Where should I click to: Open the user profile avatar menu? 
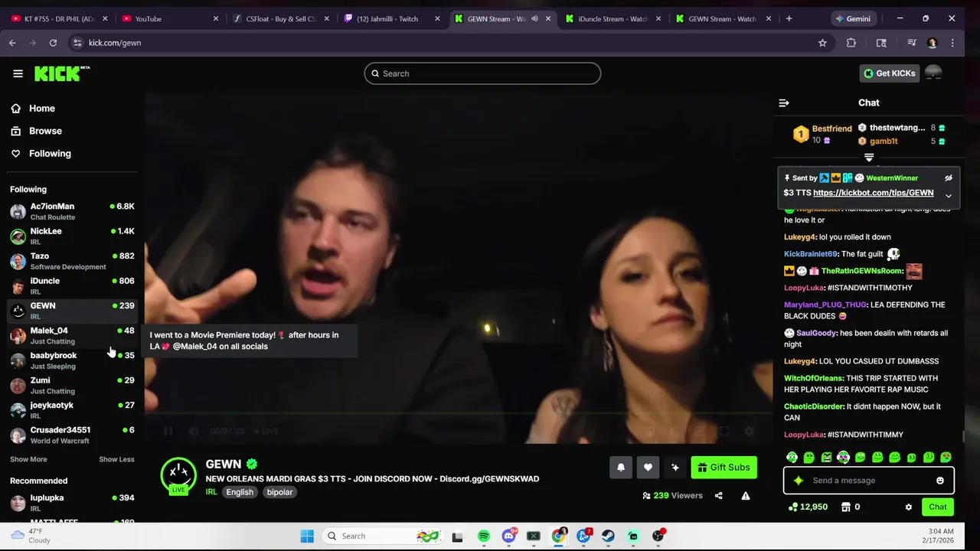point(933,73)
